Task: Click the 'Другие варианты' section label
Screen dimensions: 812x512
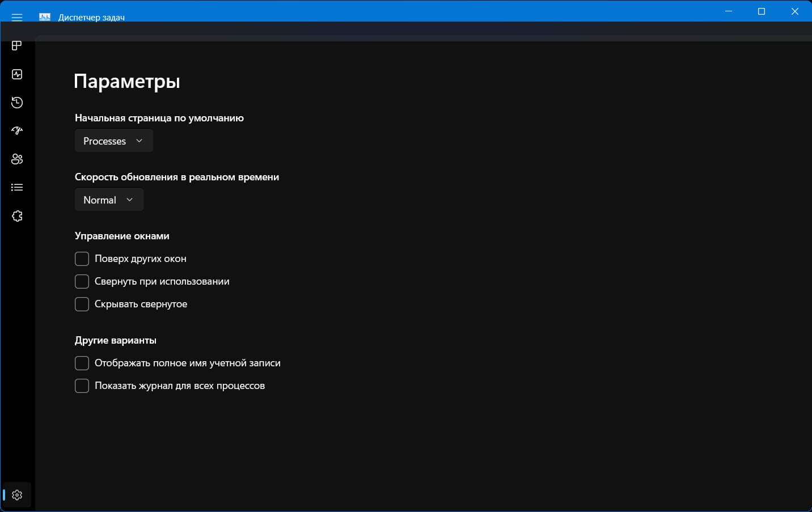Action: pos(116,340)
